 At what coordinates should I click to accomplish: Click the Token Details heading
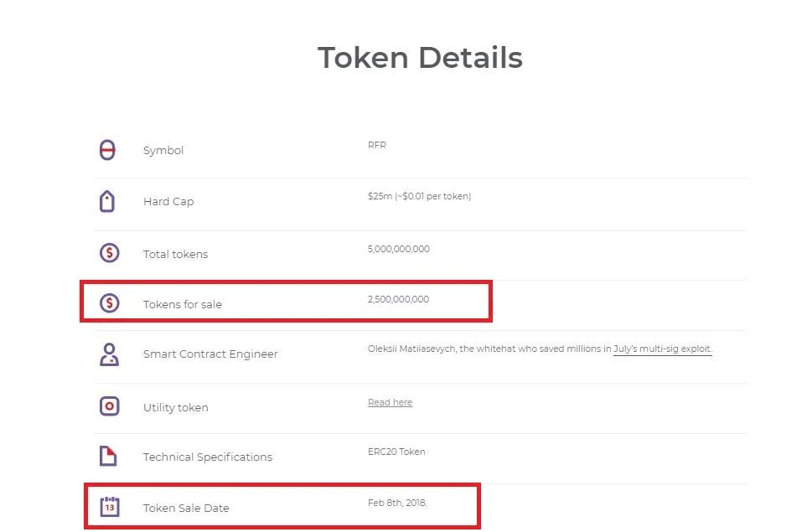tap(420, 57)
